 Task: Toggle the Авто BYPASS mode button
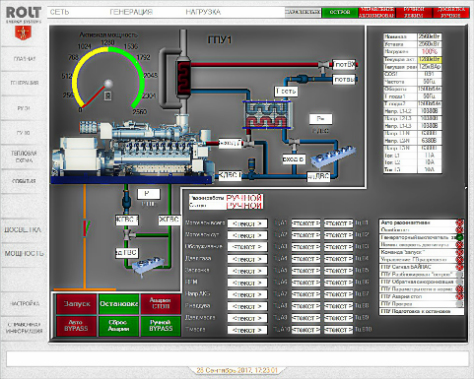[76, 326]
